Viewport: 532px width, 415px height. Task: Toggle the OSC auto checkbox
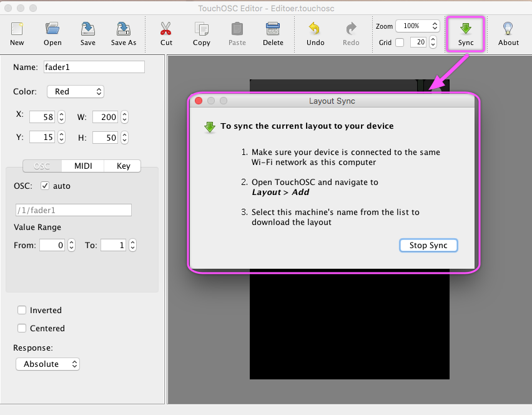tap(45, 186)
